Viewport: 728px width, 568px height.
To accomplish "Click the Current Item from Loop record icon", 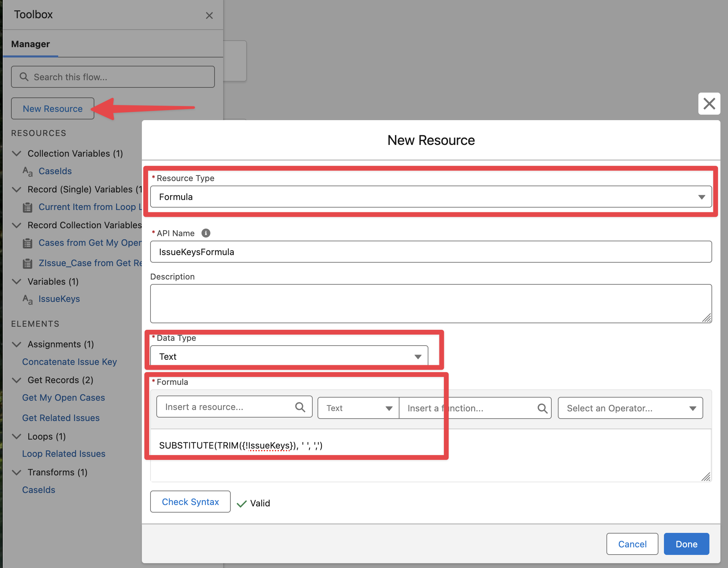I will [x=28, y=207].
